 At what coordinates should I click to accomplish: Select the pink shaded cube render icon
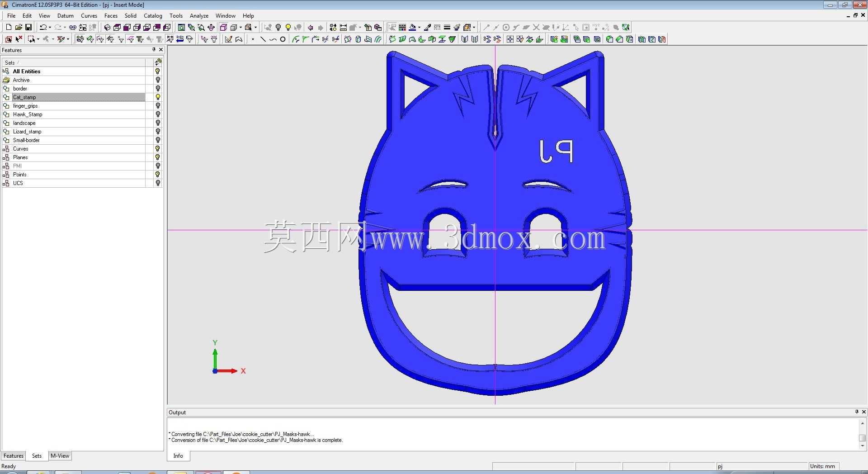(x=223, y=27)
